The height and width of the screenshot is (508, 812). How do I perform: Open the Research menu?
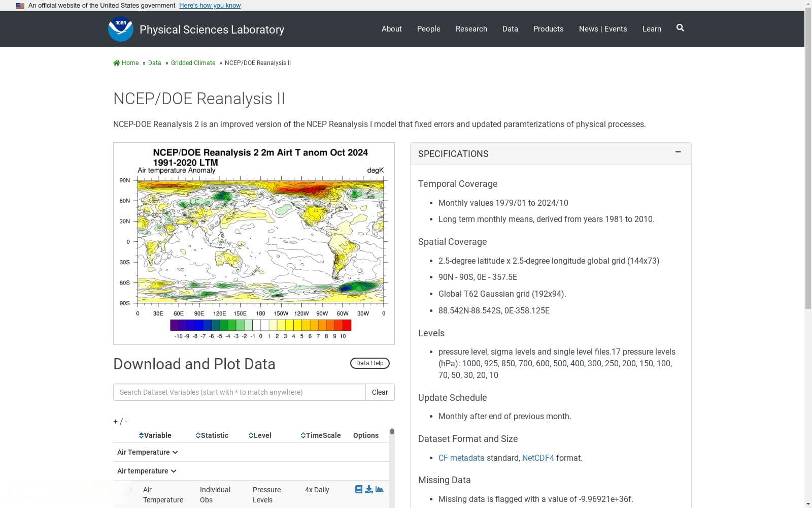pos(471,29)
